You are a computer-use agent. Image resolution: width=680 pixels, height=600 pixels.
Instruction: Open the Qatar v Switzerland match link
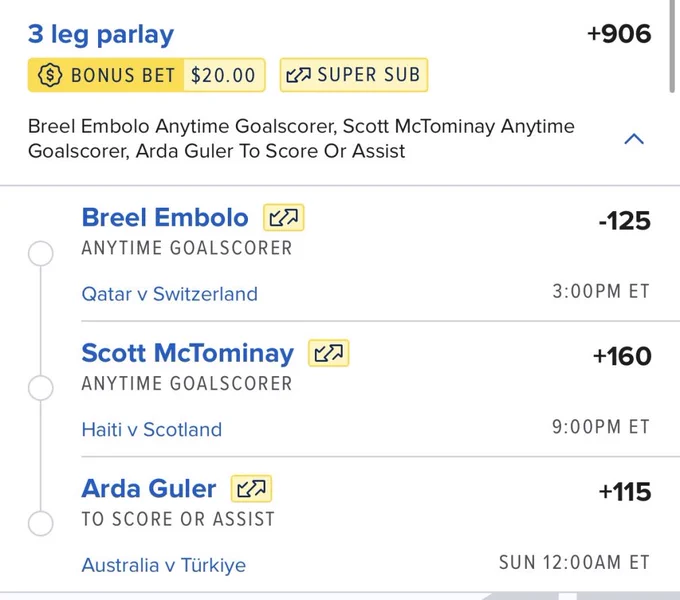click(x=170, y=294)
